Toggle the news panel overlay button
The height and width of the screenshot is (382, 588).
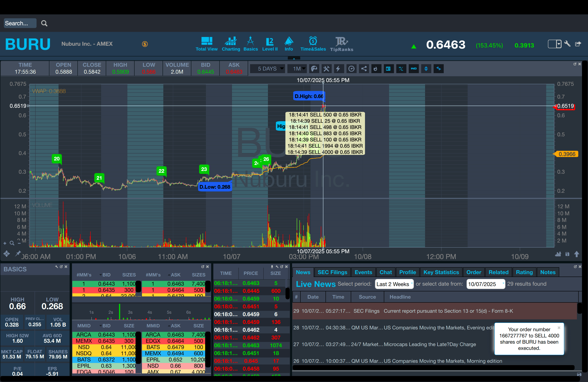pos(388,69)
